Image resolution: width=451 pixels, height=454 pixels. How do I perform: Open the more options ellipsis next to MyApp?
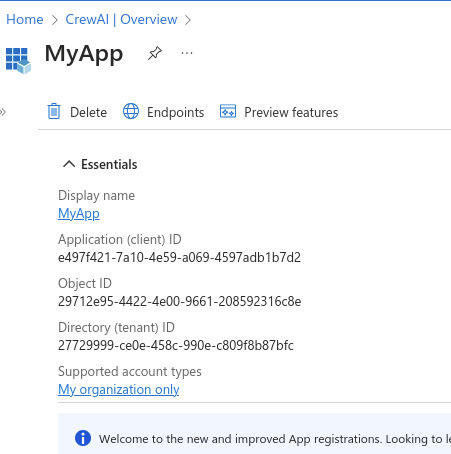pyautogui.click(x=187, y=53)
